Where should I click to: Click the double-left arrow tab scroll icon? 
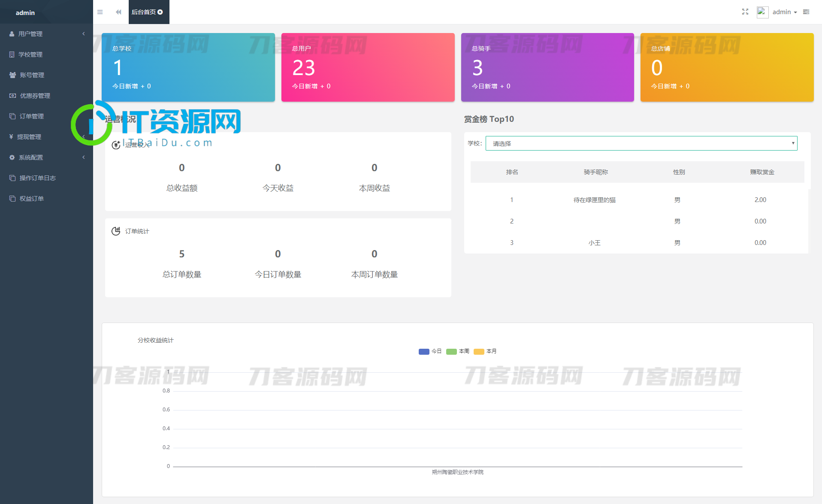point(118,12)
